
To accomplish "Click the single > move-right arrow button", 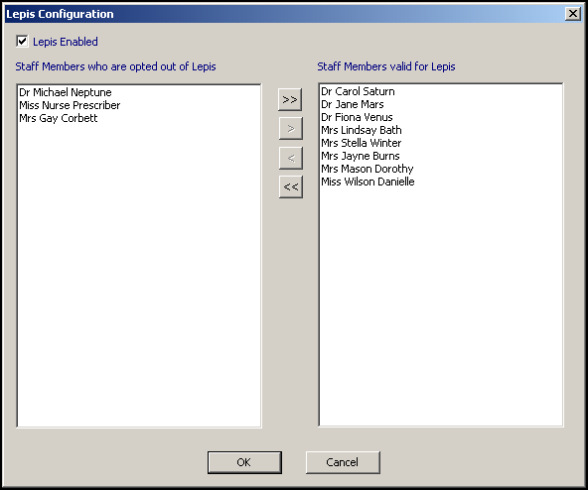I will (x=291, y=129).
